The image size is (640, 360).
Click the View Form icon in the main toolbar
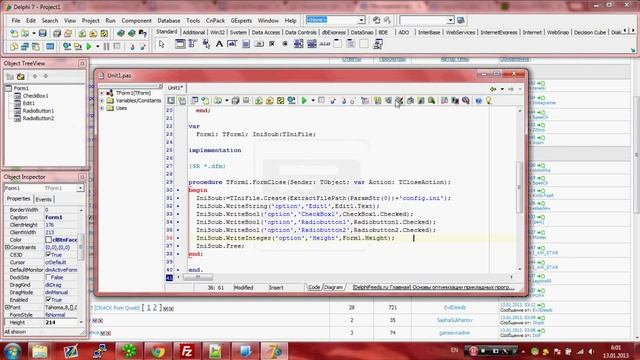coord(24,47)
